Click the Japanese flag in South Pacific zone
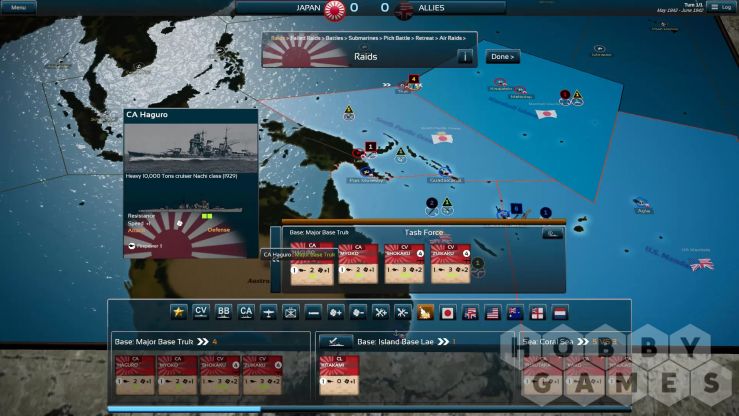Viewport: 739px width, 416px height. coord(443,139)
